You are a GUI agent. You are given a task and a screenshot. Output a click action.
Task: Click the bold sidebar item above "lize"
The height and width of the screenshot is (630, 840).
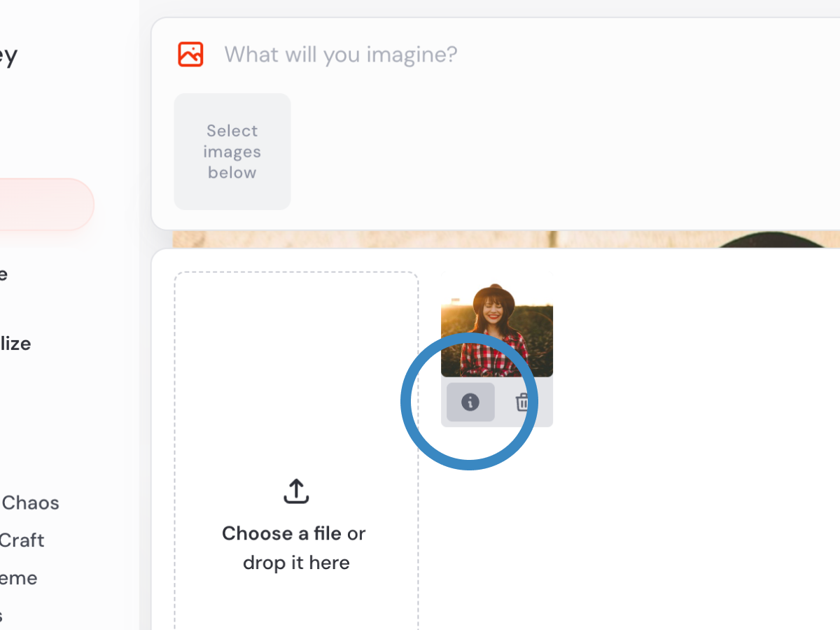click(4, 274)
